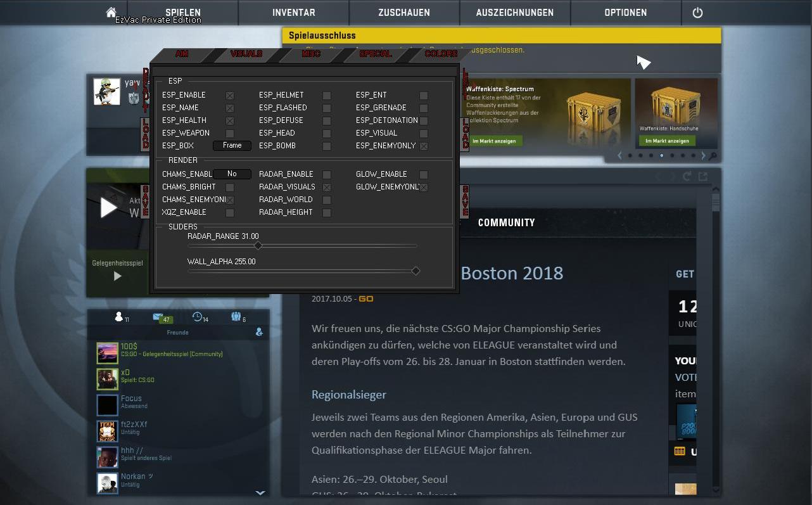Toggle the GLOW_ENABLE checkbox
Image resolution: width=812 pixels, height=505 pixels.
point(424,175)
